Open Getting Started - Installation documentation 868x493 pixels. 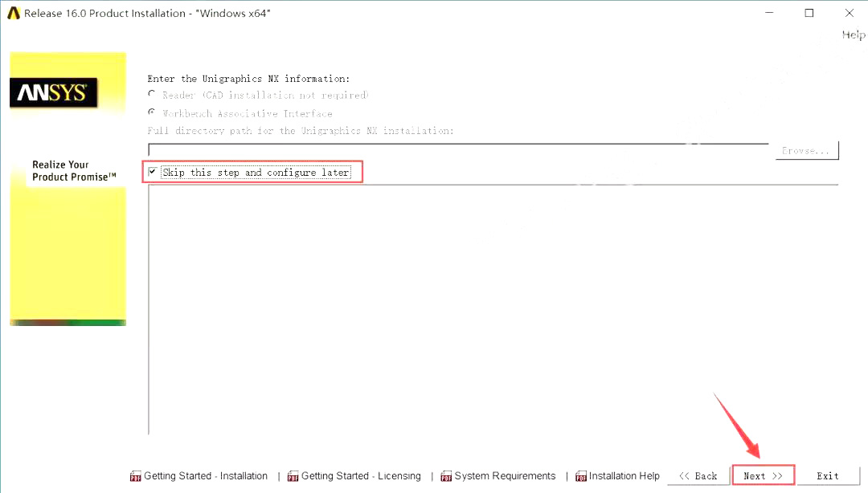205,475
